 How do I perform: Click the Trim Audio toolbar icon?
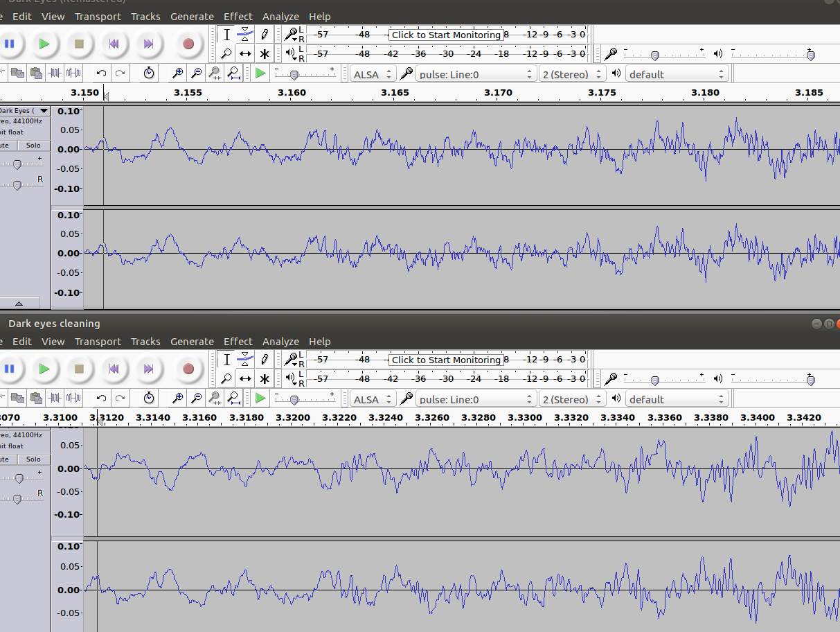tap(56, 73)
